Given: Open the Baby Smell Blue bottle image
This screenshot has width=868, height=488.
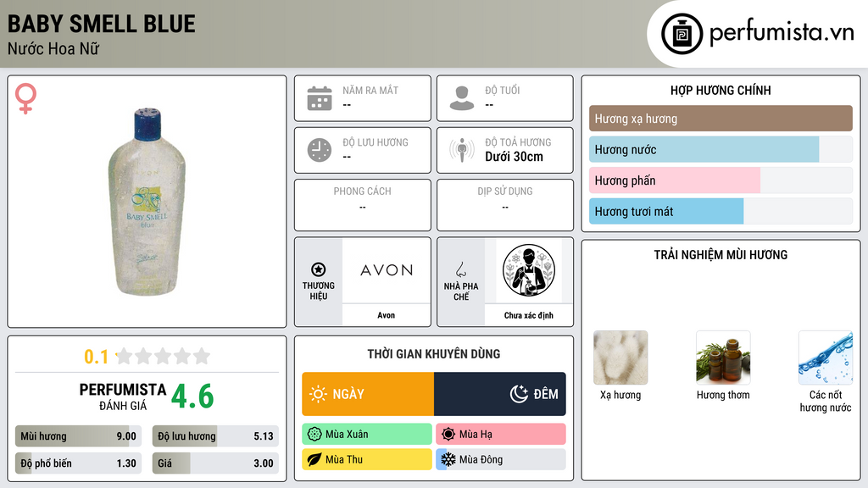Looking at the screenshot, I should click(x=147, y=202).
